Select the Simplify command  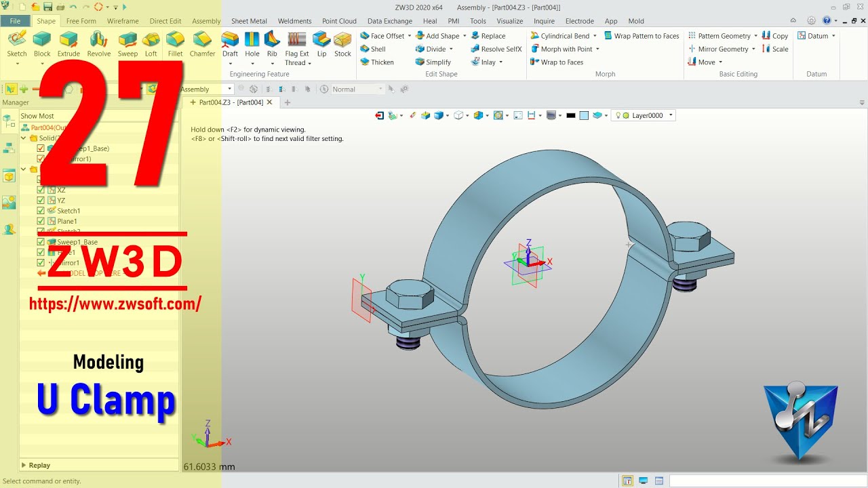[433, 62]
